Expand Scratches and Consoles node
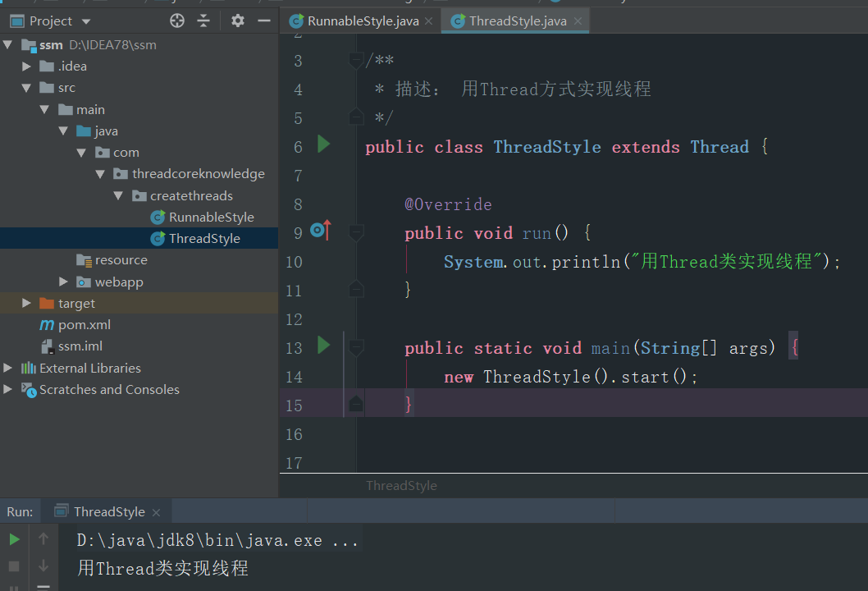This screenshot has width=868, height=591. point(7,390)
